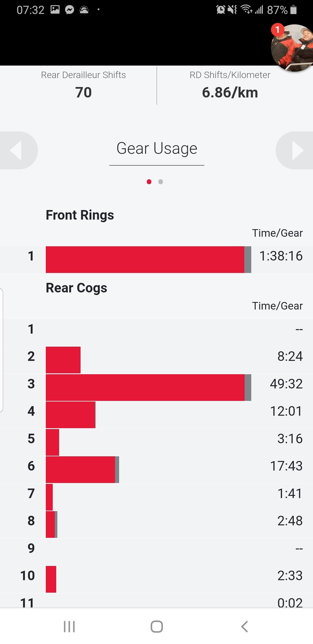313x644 pixels.
Task: Tap the previous chart left arrow
Action: pos(18,150)
